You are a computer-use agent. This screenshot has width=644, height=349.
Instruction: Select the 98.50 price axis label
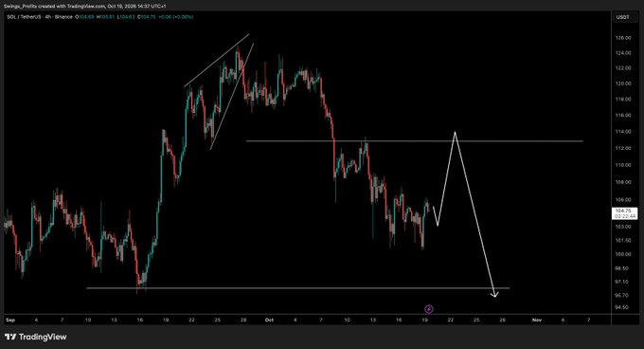(x=622, y=268)
